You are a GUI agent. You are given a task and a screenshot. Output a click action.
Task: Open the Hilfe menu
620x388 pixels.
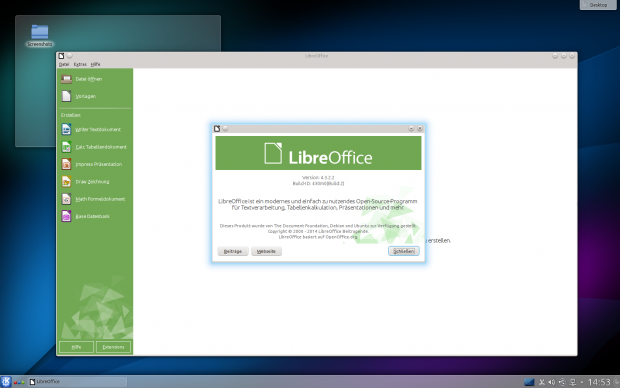click(95, 64)
